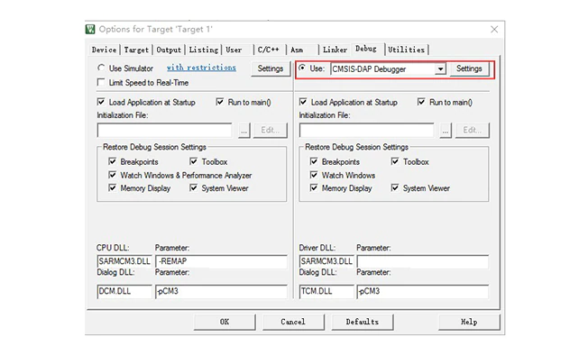Toggle simulator Run to main() checkbox
The image size is (588, 364).
click(220, 102)
